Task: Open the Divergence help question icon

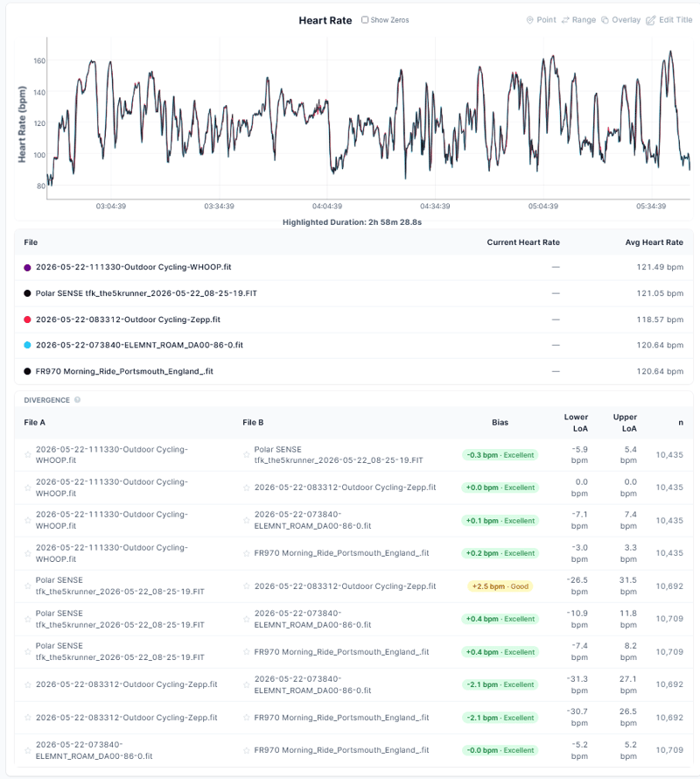Action: point(78,400)
